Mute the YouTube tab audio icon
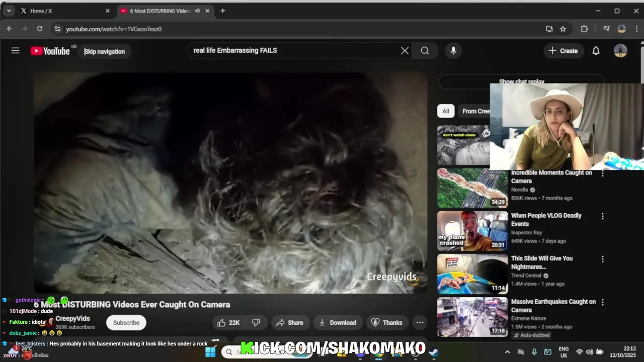Viewport: 644px width, 362px height. pyautogui.click(x=197, y=11)
